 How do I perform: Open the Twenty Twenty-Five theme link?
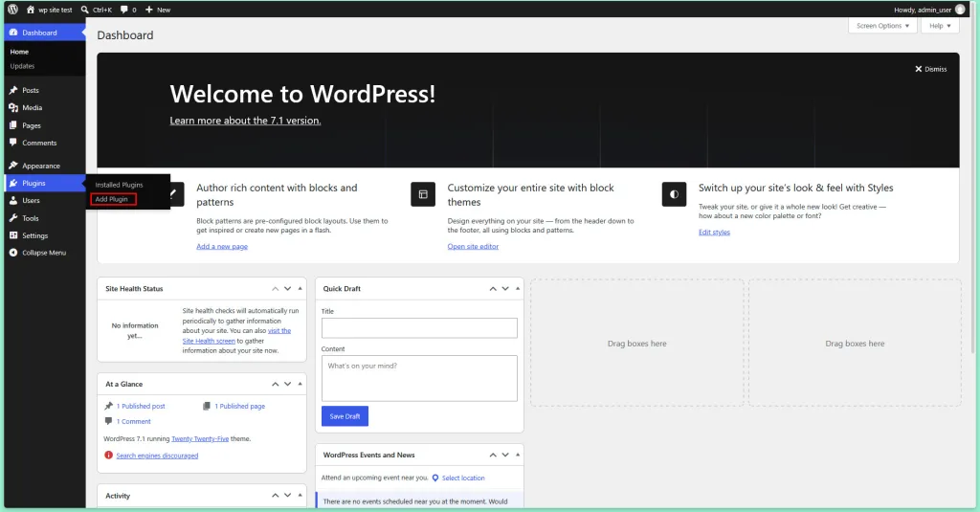[x=200, y=439]
